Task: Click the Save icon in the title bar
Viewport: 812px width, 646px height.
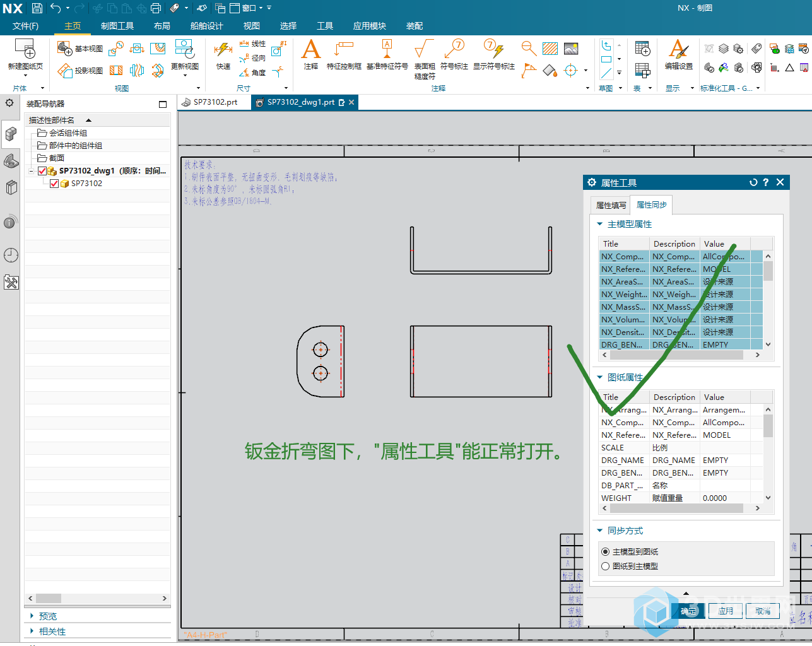Action: 37,8
